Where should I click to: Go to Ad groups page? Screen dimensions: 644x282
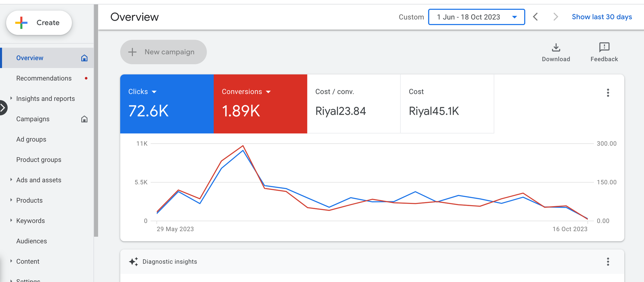click(31, 139)
